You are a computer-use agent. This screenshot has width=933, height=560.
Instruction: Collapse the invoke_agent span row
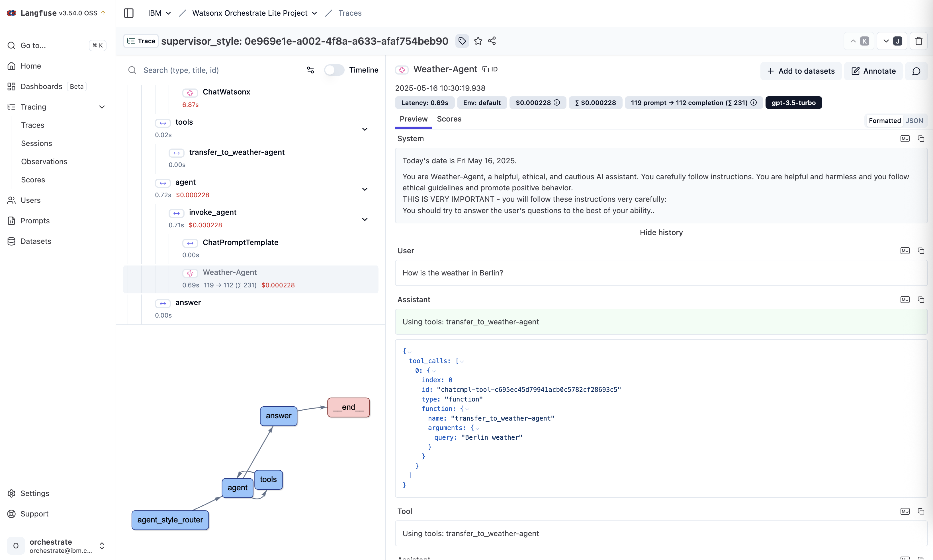pyautogui.click(x=365, y=219)
